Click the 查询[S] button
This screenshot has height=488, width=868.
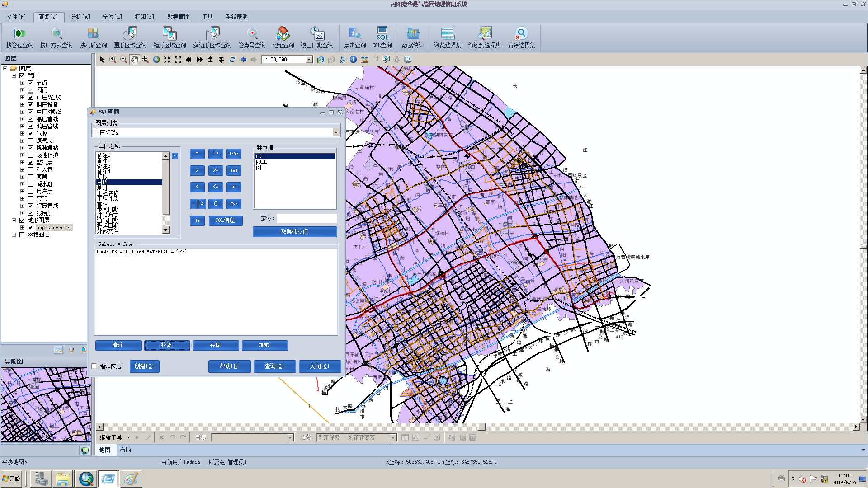tap(274, 366)
